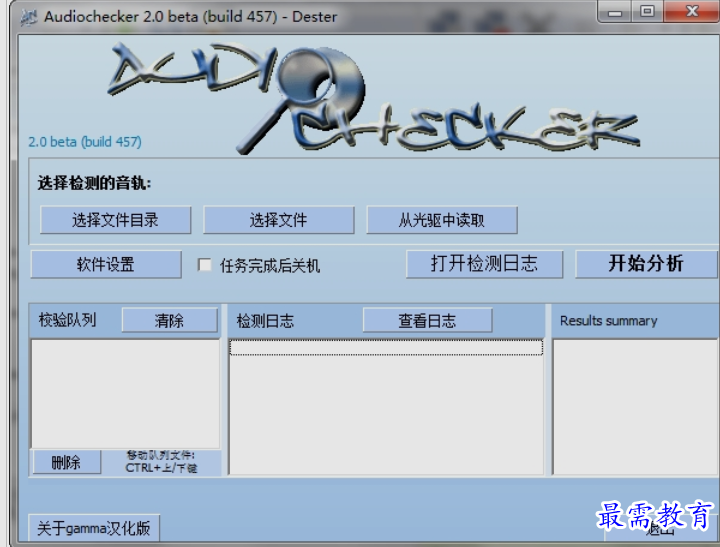Close the Audiochecker window
The image size is (720, 547).
(x=691, y=11)
